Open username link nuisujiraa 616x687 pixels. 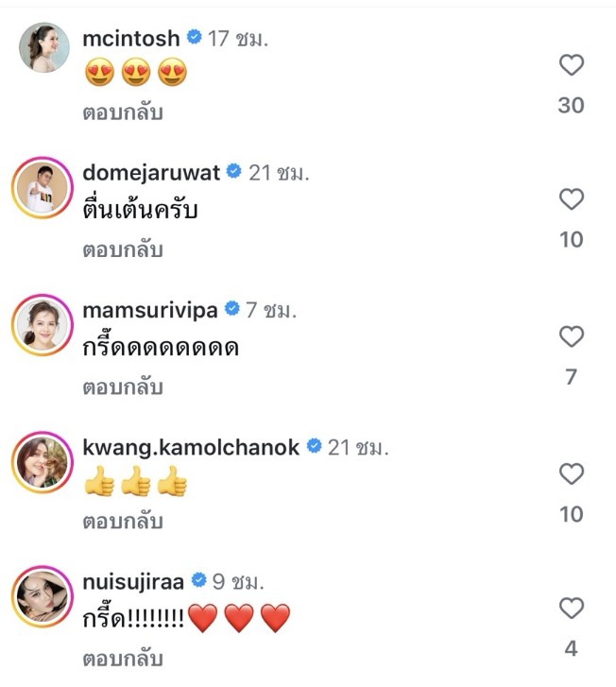[133, 582]
